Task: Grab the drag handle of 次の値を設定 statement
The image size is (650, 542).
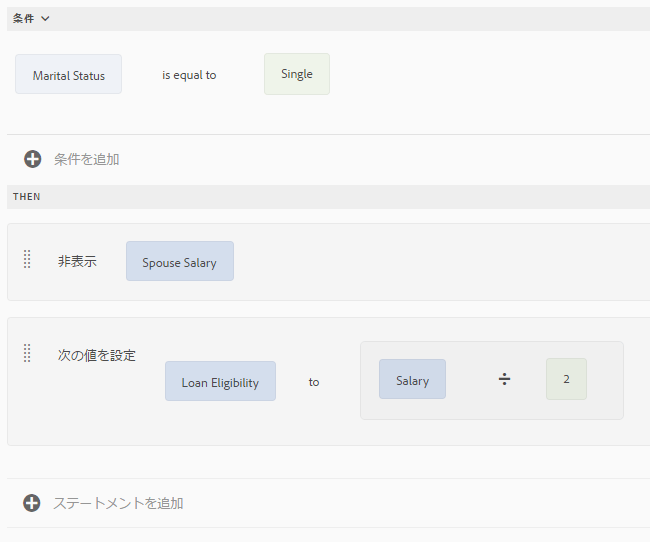Action: point(27,353)
